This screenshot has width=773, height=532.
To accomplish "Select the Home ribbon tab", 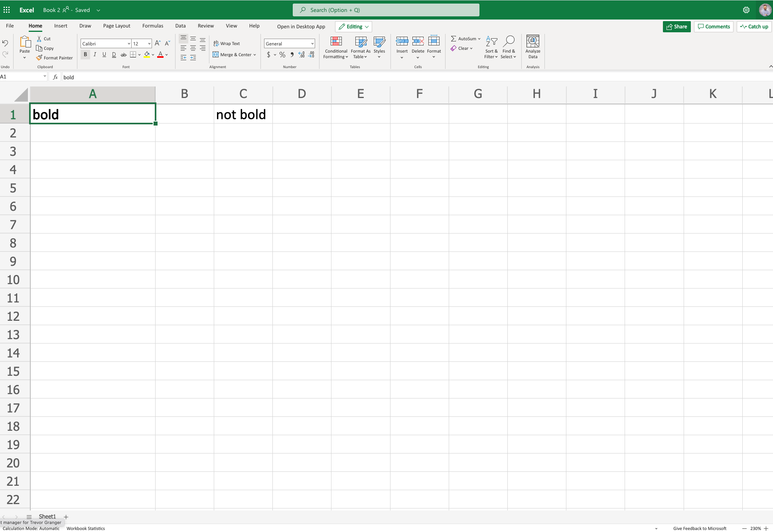I will click(35, 25).
